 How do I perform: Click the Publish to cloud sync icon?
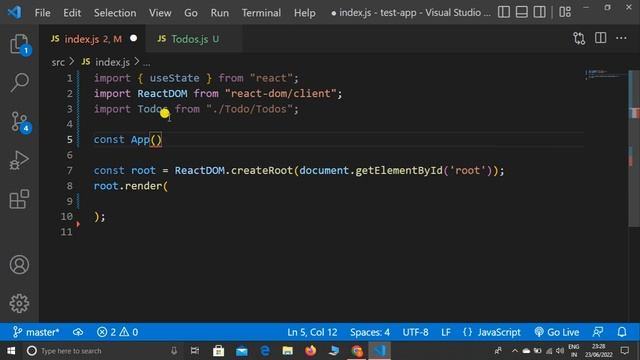78,332
